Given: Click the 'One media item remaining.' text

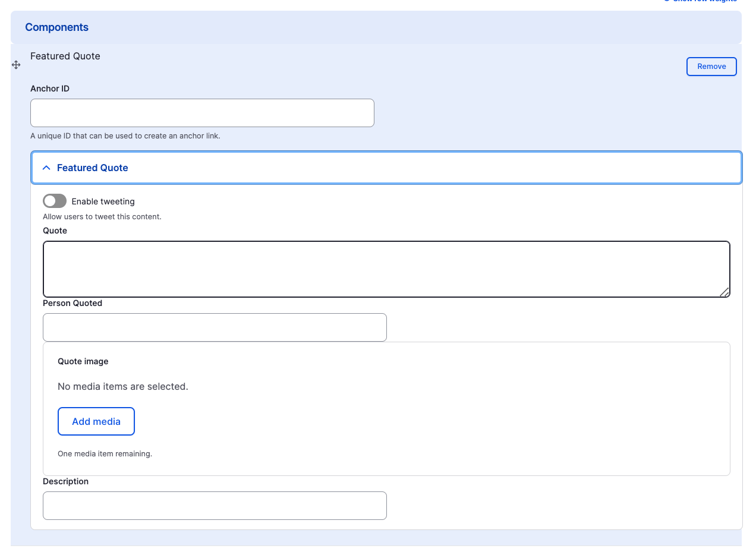Looking at the screenshot, I should pos(105,453).
